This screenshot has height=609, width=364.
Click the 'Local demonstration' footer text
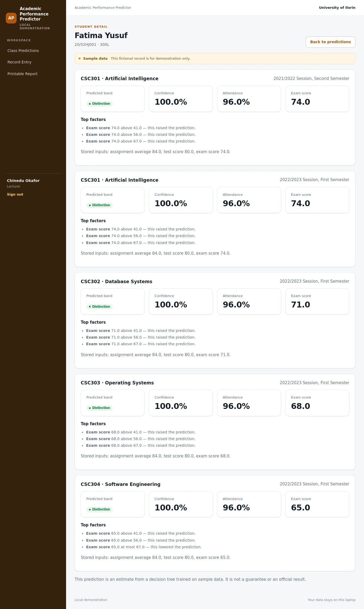point(91,600)
